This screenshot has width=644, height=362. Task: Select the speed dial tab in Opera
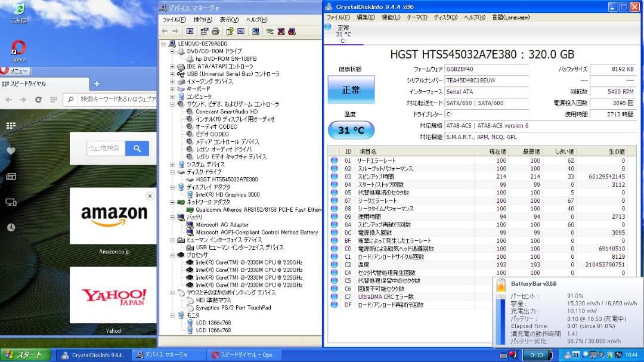tap(44, 84)
